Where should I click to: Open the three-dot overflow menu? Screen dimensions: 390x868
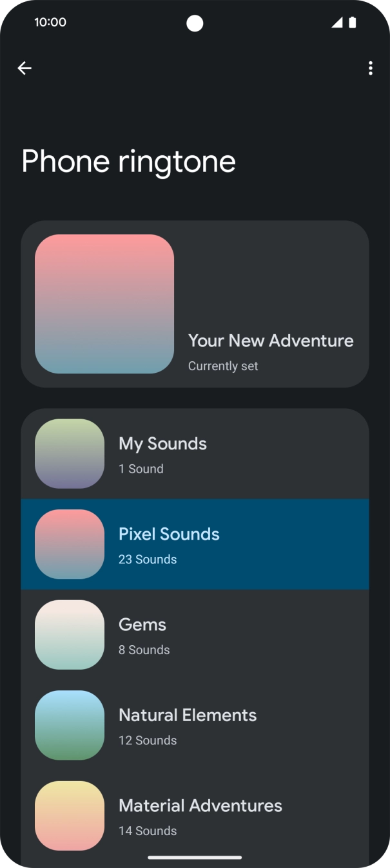point(371,68)
